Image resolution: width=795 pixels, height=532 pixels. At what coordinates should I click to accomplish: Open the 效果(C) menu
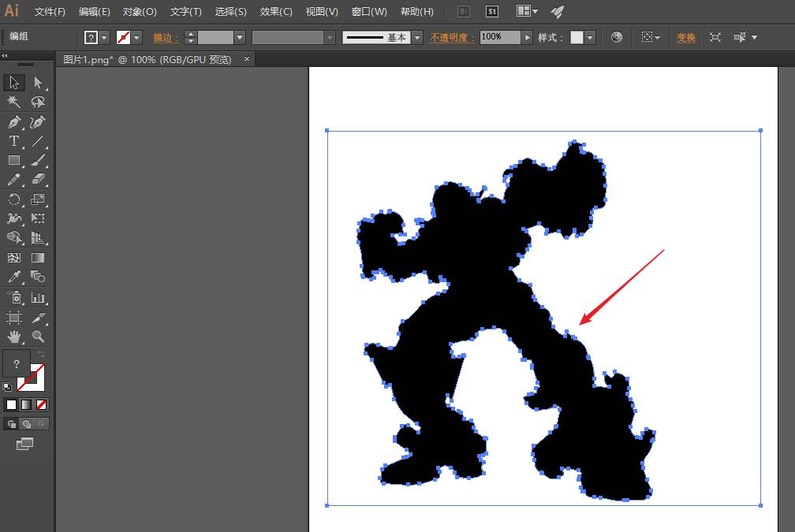tap(276, 12)
